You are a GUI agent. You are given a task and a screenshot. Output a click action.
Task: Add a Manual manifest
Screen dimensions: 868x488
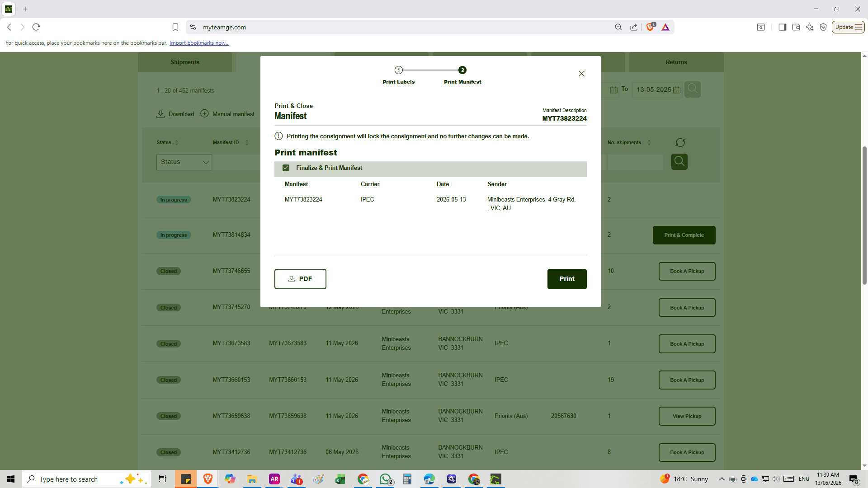point(227,114)
